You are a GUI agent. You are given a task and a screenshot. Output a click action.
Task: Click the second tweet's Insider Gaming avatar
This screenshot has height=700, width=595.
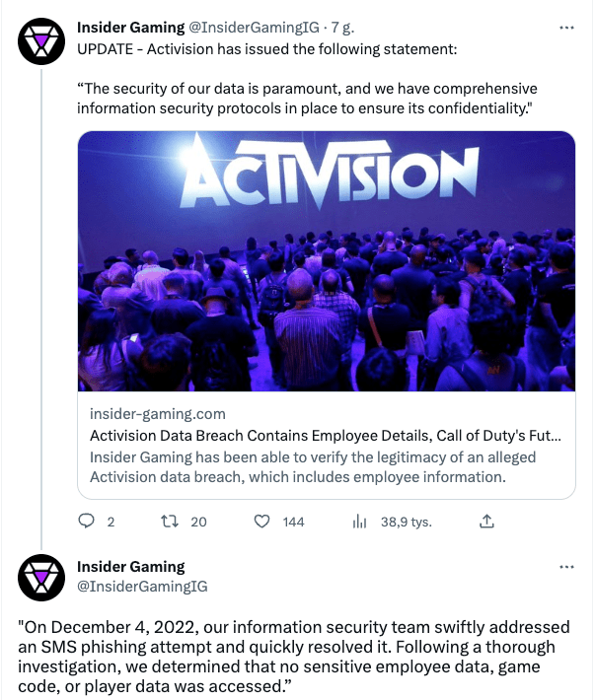click(38, 579)
